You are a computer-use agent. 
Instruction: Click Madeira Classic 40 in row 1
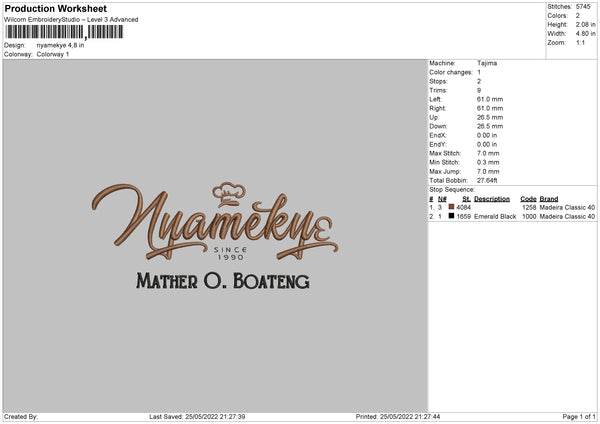point(567,208)
